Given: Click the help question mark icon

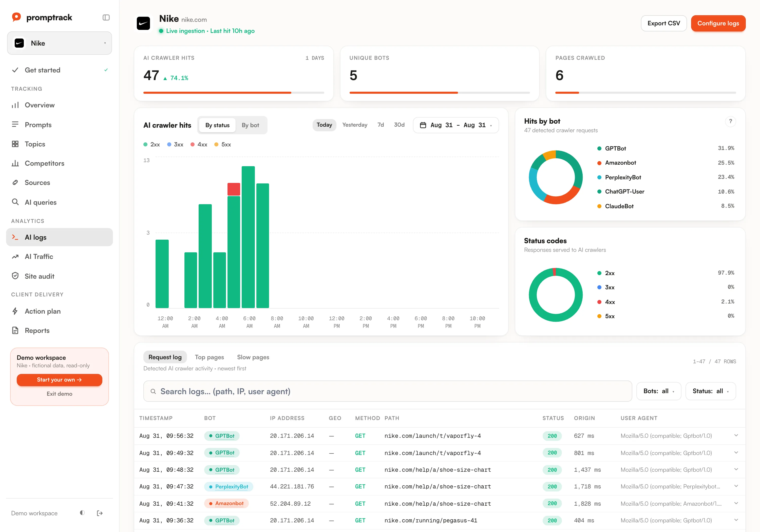Looking at the screenshot, I should coord(730,122).
